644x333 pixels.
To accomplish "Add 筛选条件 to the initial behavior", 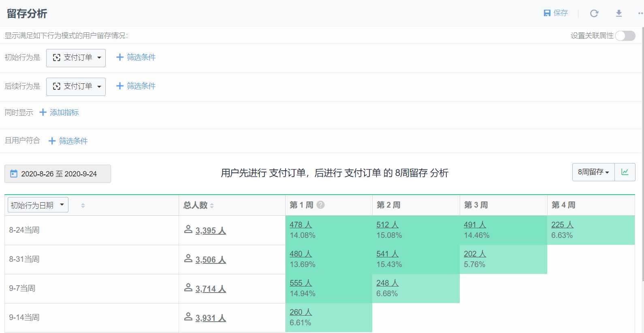I will tap(136, 57).
